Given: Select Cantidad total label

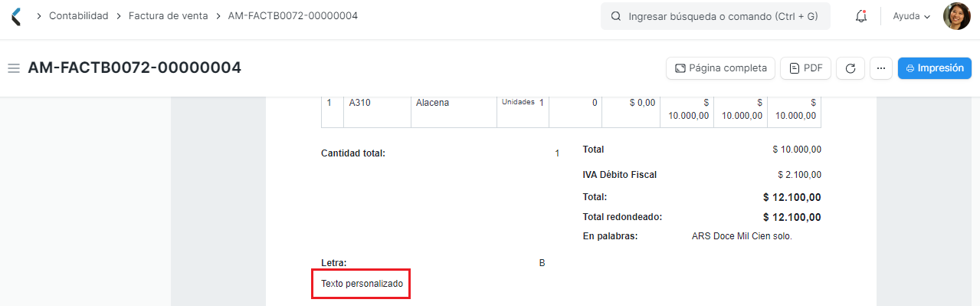Looking at the screenshot, I should point(353,153).
